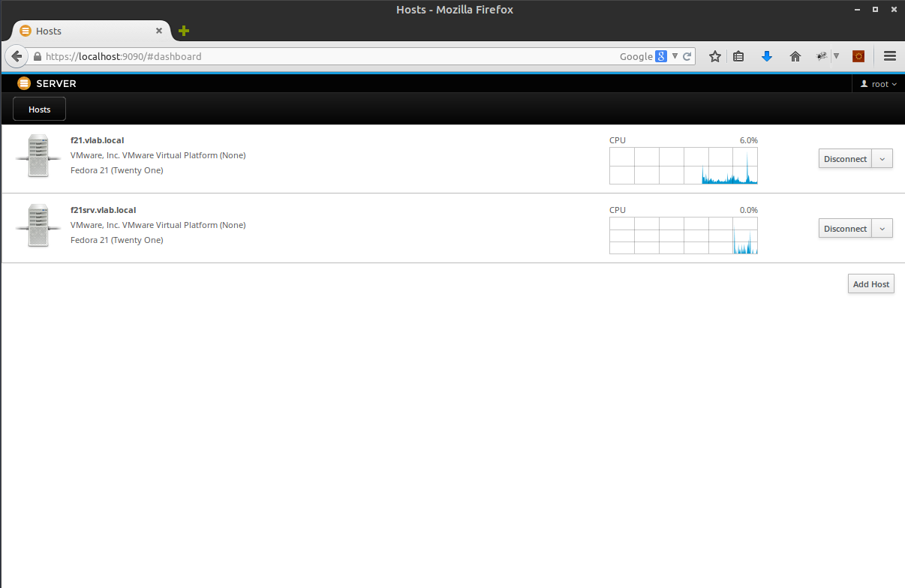Bookmark this page with the star icon
Viewport: 905px width, 588px height.
715,56
